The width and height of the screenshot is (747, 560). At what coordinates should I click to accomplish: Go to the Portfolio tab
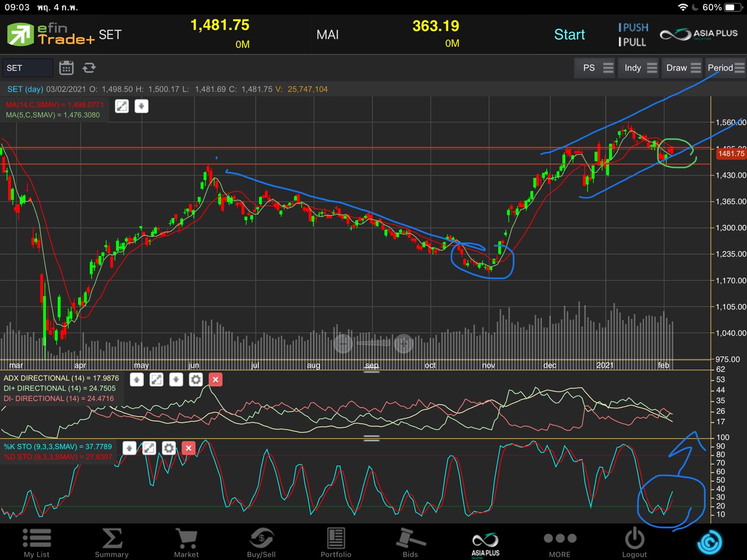(336, 543)
